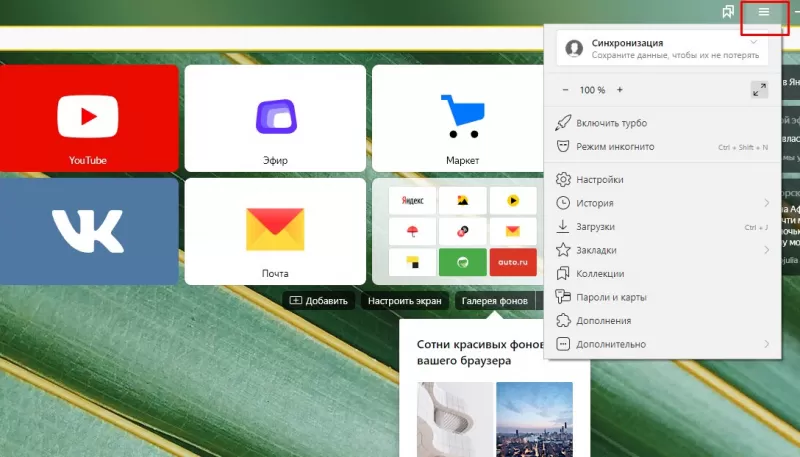Click the bookmarks collection icon in the title bar
The image size is (800, 457).
pyautogui.click(x=728, y=12)
